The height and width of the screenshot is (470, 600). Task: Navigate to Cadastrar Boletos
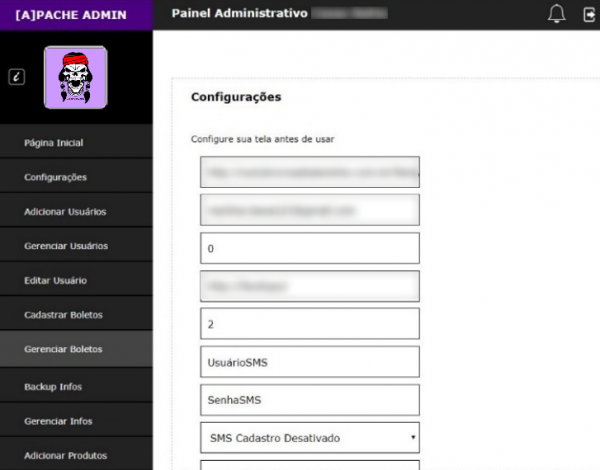(x=63, y=315)
